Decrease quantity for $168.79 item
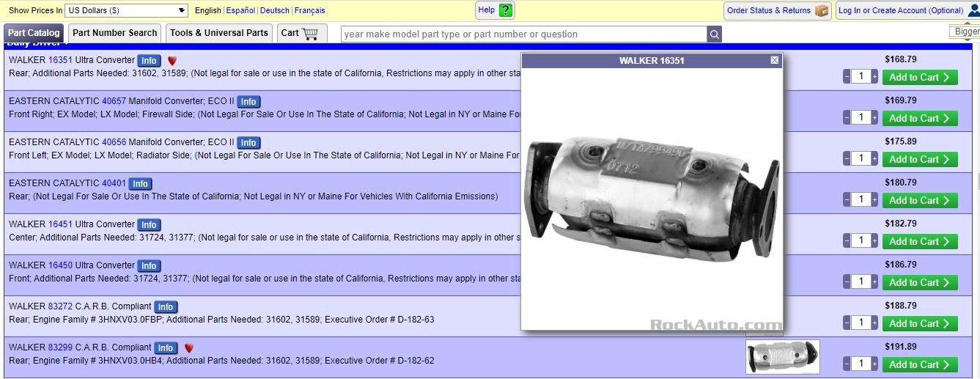Viewport: 980px width, 379px height. (847, 77)
